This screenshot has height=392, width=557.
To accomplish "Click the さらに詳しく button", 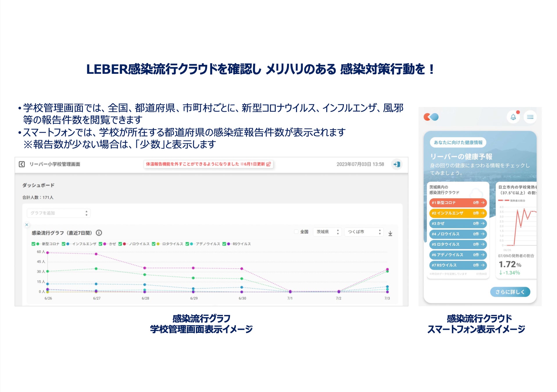I will [x=510, y=292].
